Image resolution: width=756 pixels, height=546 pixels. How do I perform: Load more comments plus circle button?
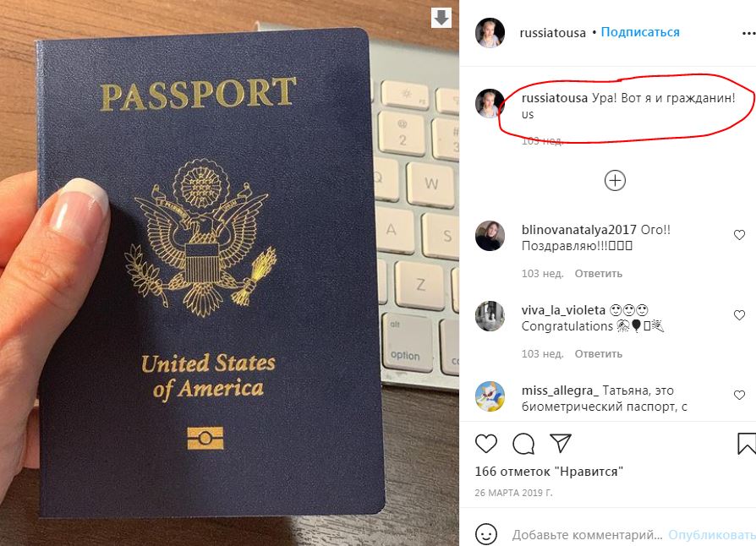click(615, 181)
